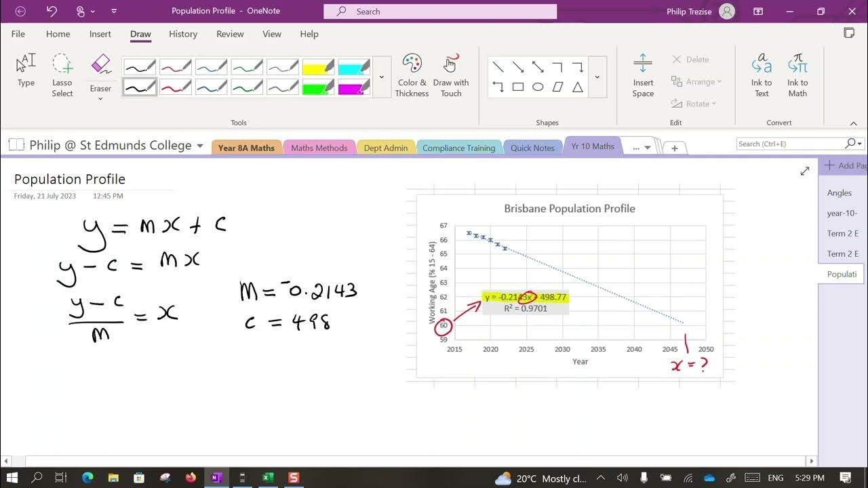Viewport: 868px width, 488px height.
Task: Switch to the View tab
Action: pyautogui.click(x=272, y=34)
